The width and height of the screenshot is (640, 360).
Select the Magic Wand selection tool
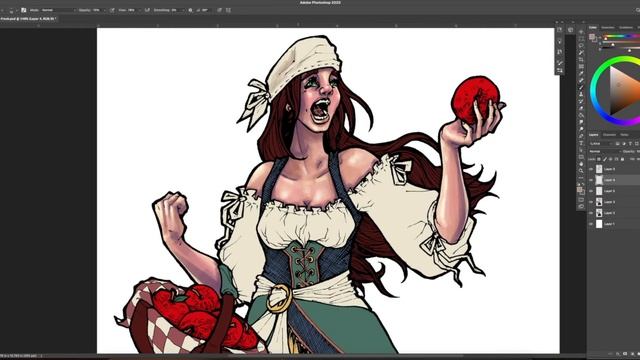[x=581, y=53]
